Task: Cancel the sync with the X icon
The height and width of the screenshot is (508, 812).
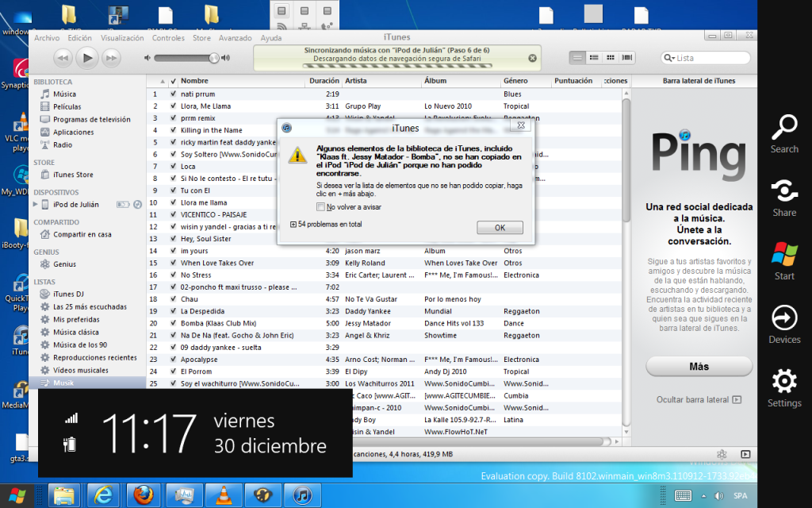Action: 532,58
